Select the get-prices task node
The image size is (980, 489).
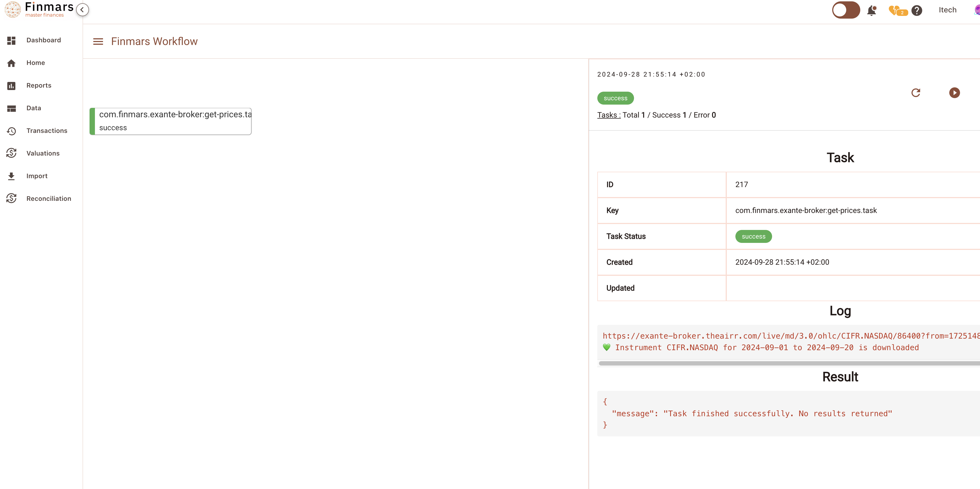pyautogui.click(x=170, y=121)
